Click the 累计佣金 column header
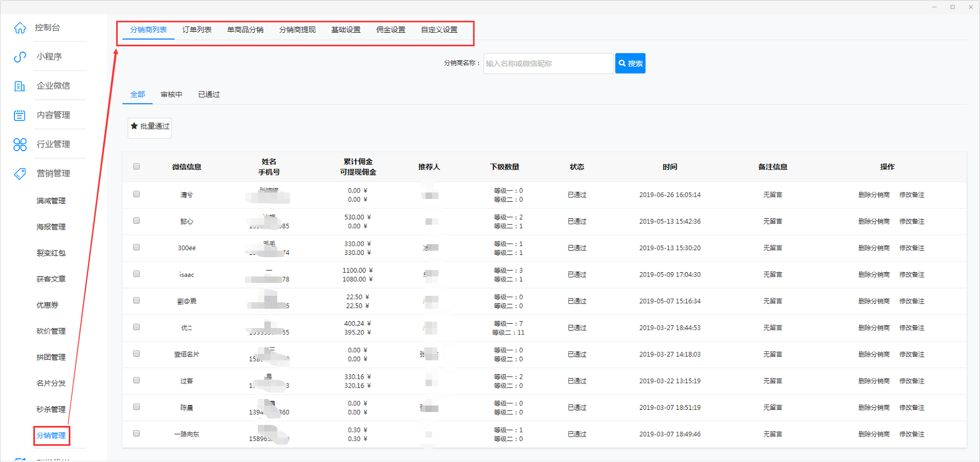This screenshot has height=462, width=980. point(358,161)
